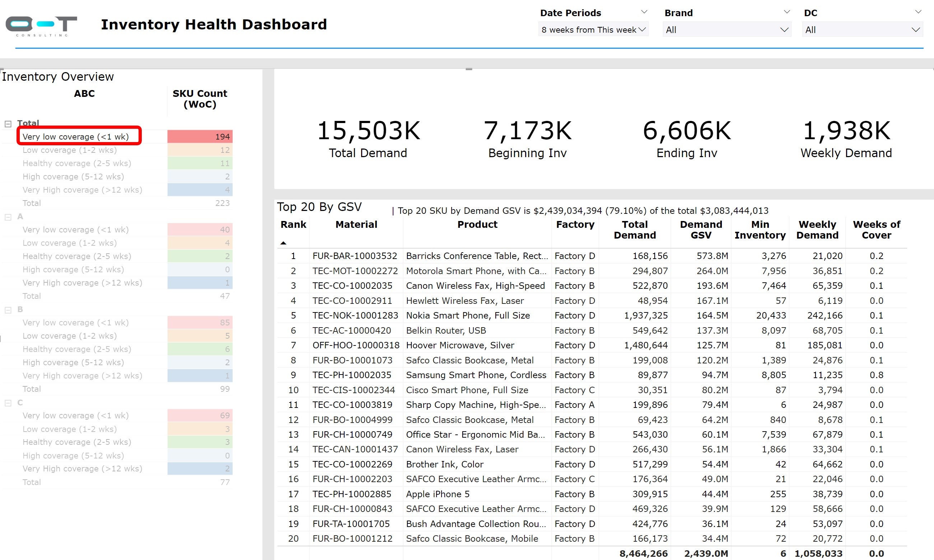
Task: Click the sort arrow beneath the Rank header
Action: click(x=284, y=243)
